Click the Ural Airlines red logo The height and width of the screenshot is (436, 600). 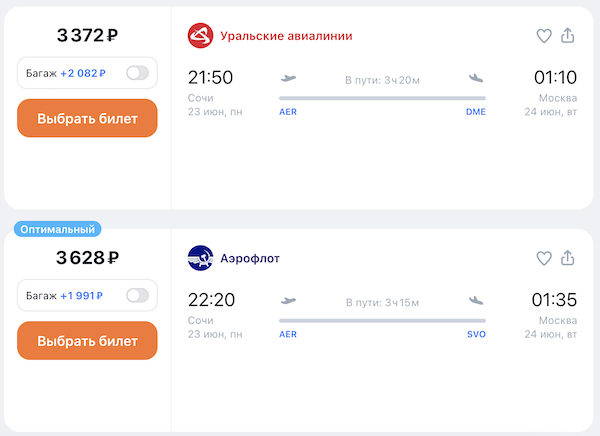click(x=201, y=36)
